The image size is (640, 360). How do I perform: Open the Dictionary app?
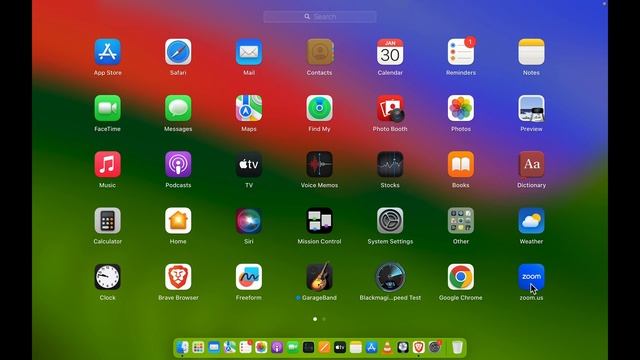(531, 164)
